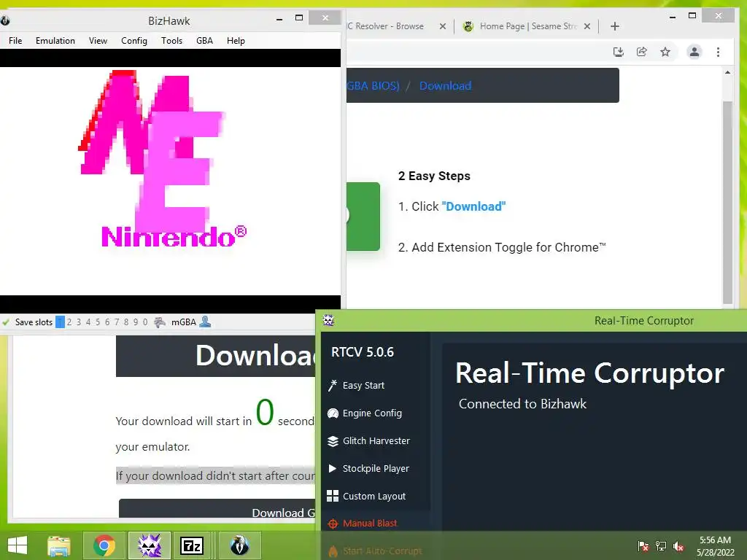The height and width of the screenshot is (560, 747).
Task: Click the share page icon in Chrome
Action: coord(642,52)
